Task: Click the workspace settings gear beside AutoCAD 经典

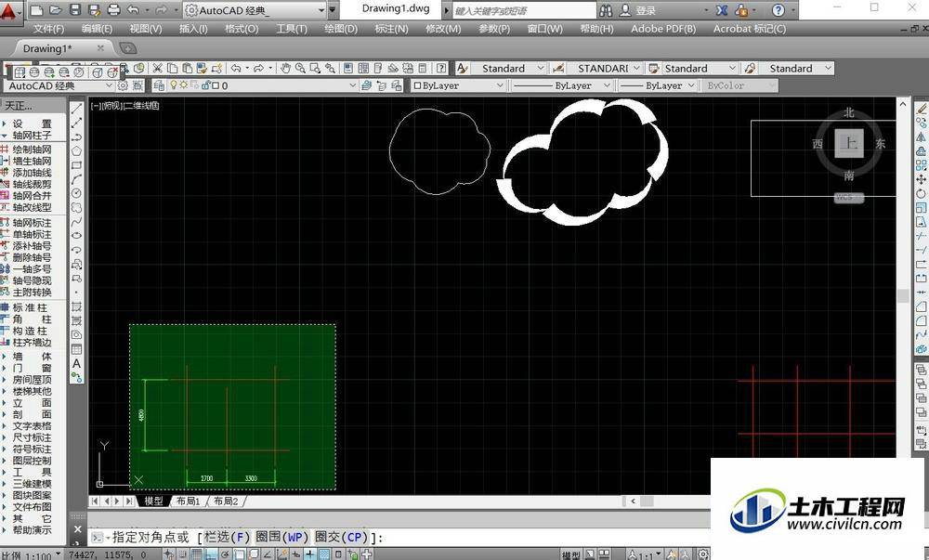Action: pyautogui.click(x=123, y=85)
